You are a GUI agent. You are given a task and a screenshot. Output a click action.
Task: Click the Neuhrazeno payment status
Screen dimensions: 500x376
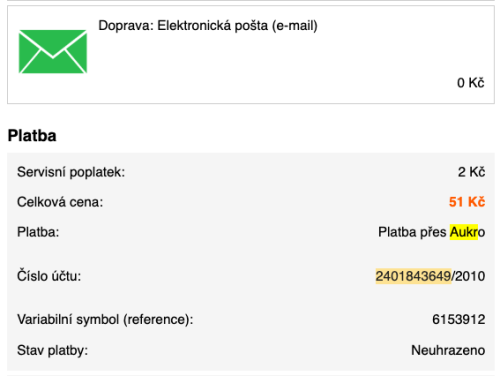(448, 350)
